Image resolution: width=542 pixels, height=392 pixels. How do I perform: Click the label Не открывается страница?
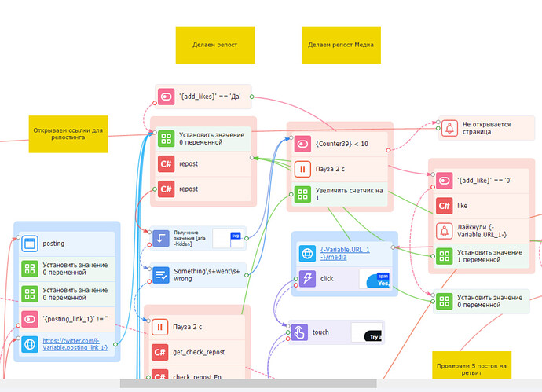pos(486,128)
